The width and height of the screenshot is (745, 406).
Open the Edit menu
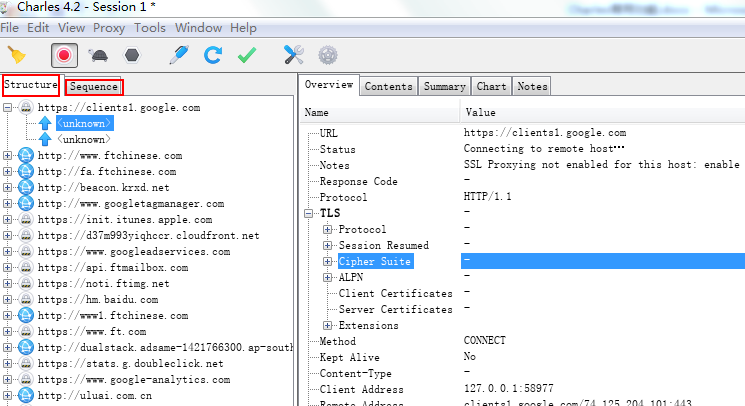tap(38, 28)
